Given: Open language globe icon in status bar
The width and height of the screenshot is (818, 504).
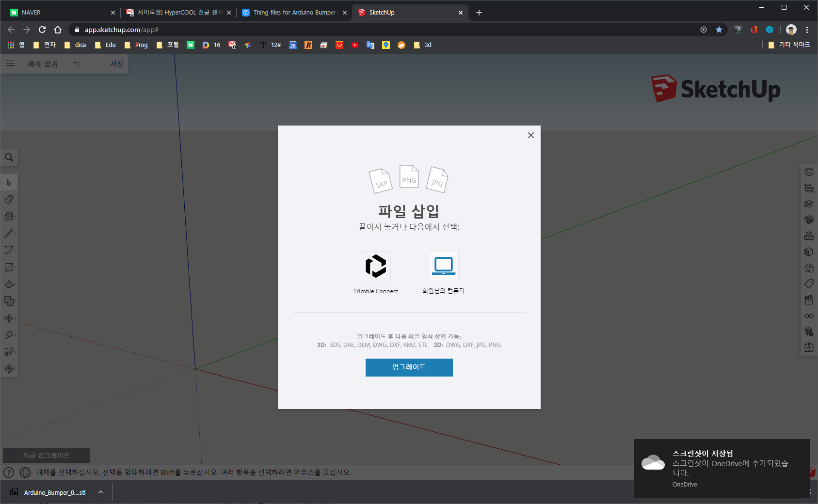Looking at the screenshot, I should point(25,472).
